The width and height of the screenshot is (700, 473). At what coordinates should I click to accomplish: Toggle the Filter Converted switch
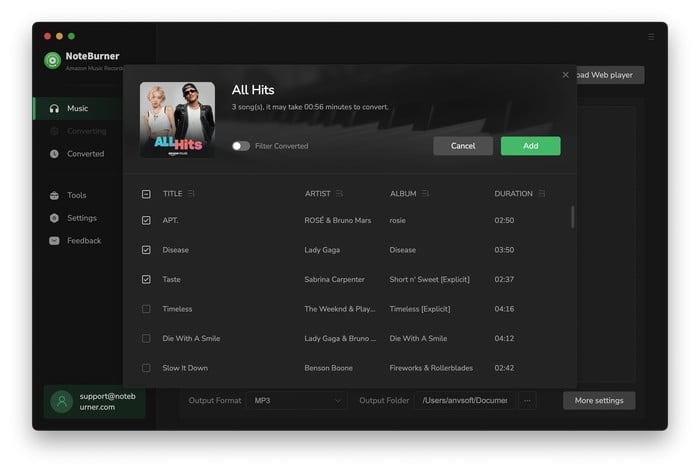241,146
